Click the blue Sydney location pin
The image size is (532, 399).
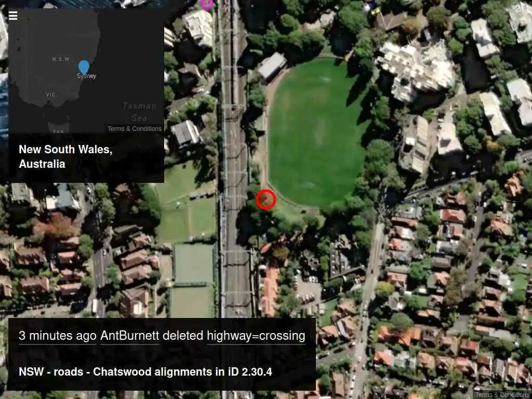tap(84, 68)
